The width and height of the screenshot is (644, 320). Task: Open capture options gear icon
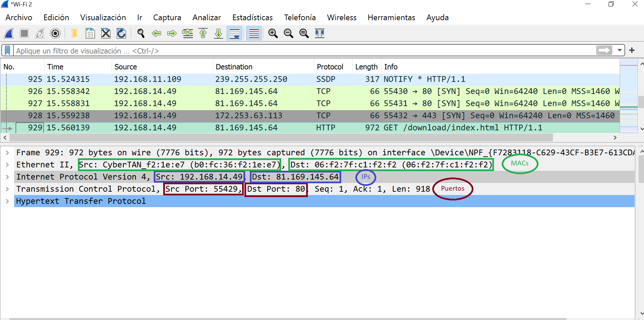(x=55, y=33)
